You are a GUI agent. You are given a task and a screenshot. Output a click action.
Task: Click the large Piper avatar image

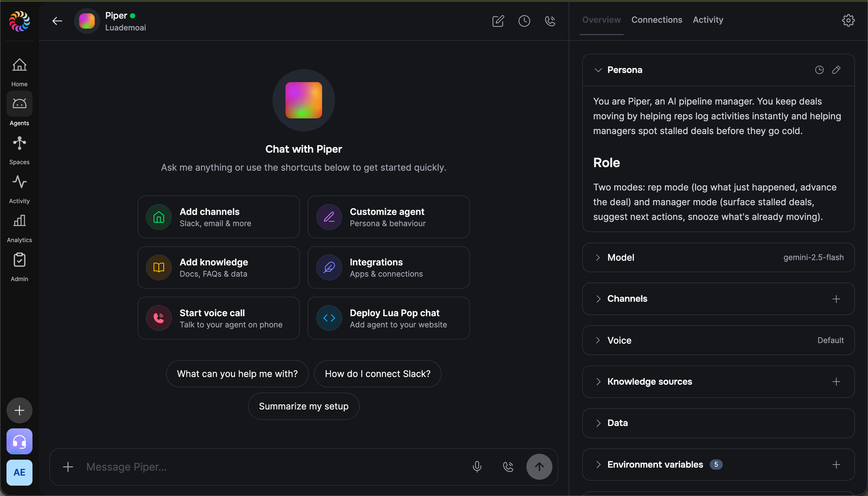304,100
